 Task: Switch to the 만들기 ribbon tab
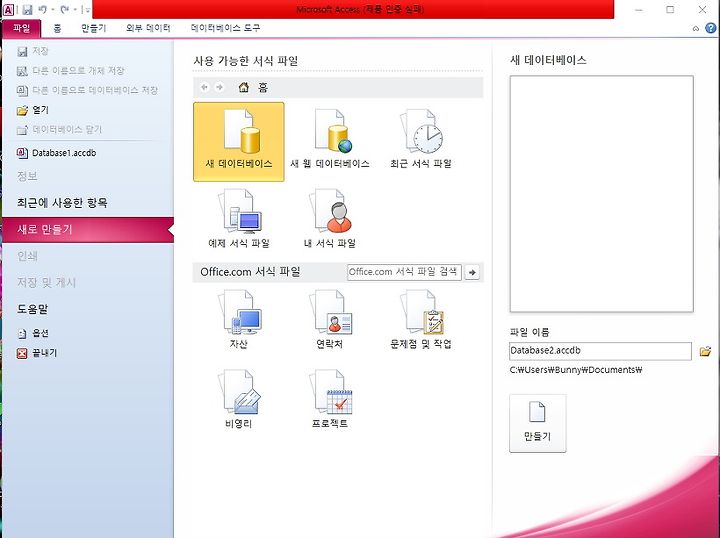point(94,28)
